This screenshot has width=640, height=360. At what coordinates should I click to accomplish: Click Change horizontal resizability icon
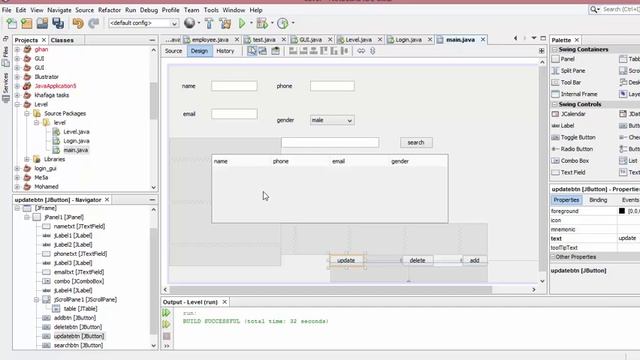pyautogui.click(x=361, y=51)
